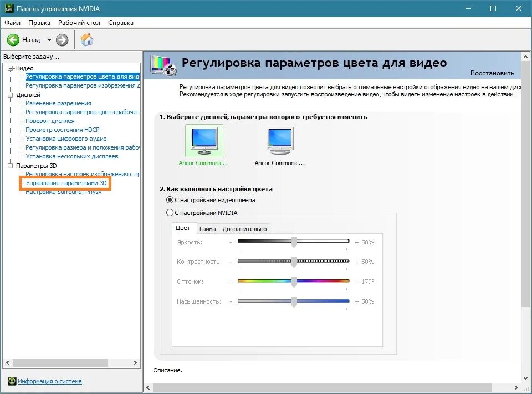Switch to the Гамма tab

208,229
